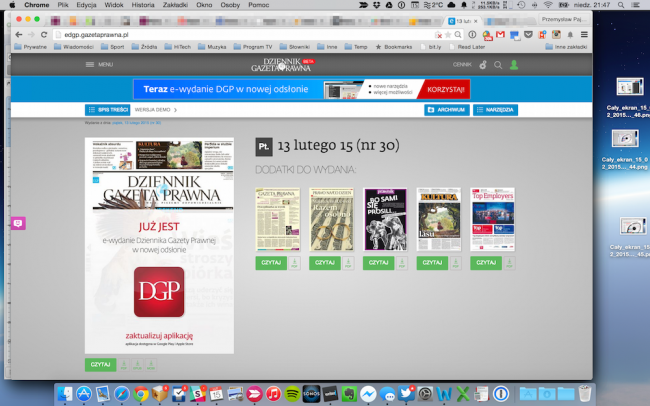This screenshot has height=406, width=650.
Task: Open the Top Employers supplement cover
Action: coord(492,219)
